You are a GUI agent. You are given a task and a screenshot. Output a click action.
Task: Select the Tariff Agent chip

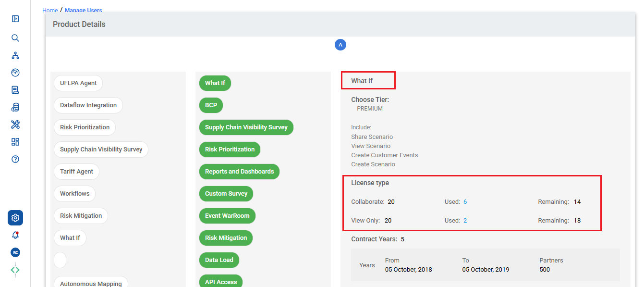pyautogui.click(x=77, y=172)
